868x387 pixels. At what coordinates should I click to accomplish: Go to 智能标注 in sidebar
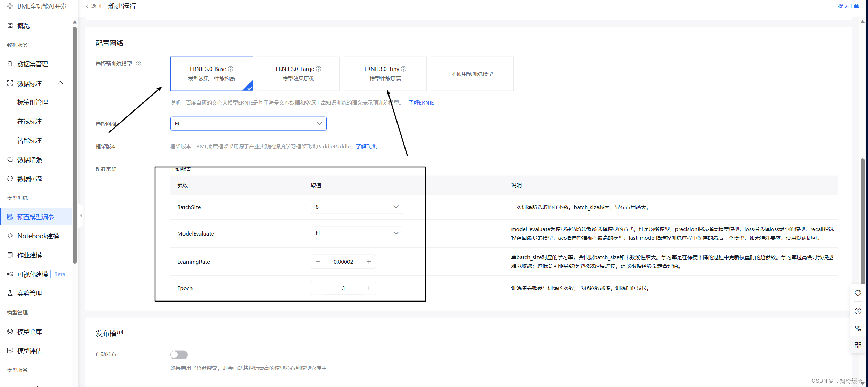tap(30, 141)
